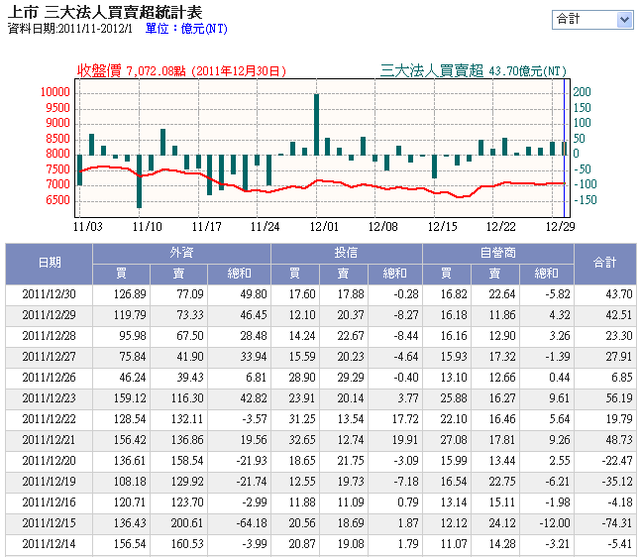
Task: Click the 合計 column header in the table
Action: coord(605,264)
